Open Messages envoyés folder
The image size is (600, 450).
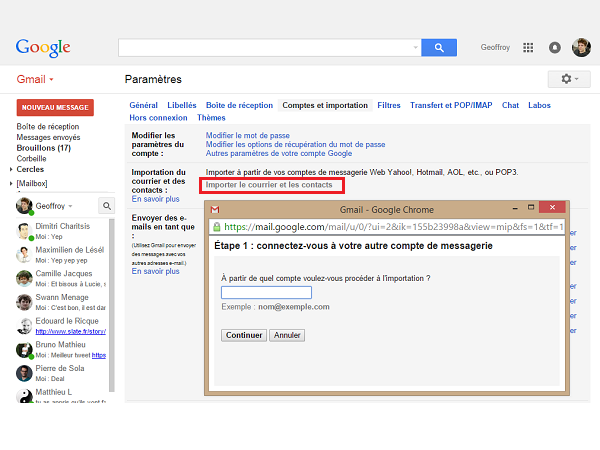48,137
